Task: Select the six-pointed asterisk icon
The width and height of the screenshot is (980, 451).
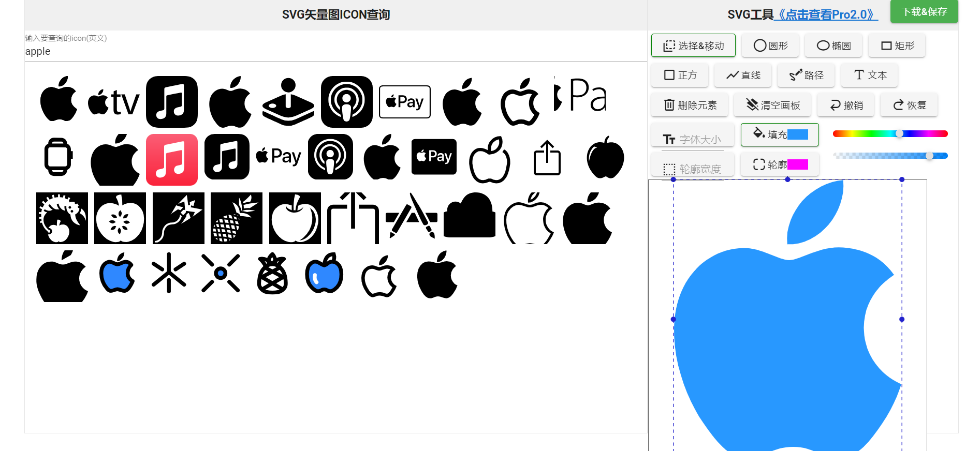Action: pos(169,273)
